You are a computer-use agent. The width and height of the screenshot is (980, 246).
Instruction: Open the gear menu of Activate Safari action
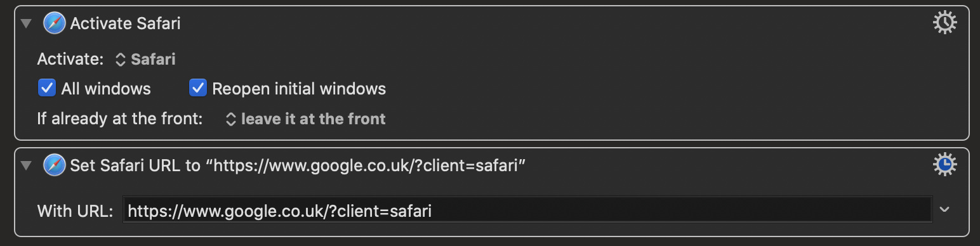tap(945, 23)
